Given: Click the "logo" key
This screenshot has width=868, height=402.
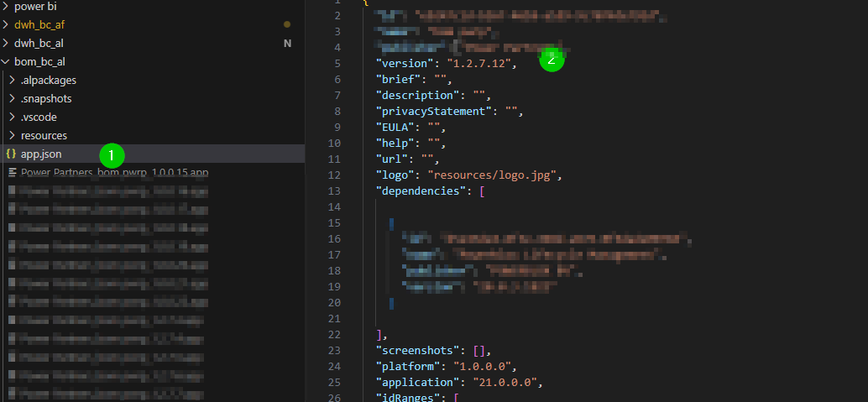Looking at the screenshot, I should coord(395,175).
